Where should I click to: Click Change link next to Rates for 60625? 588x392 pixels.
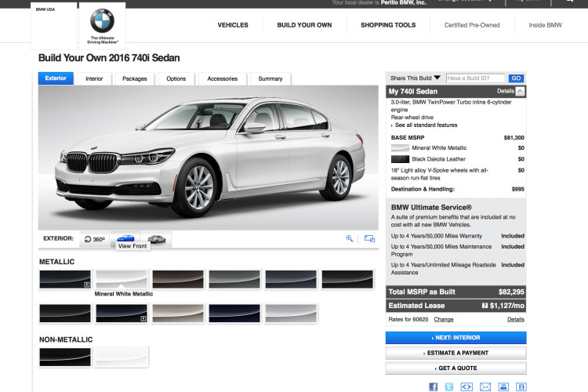(444, 319)
